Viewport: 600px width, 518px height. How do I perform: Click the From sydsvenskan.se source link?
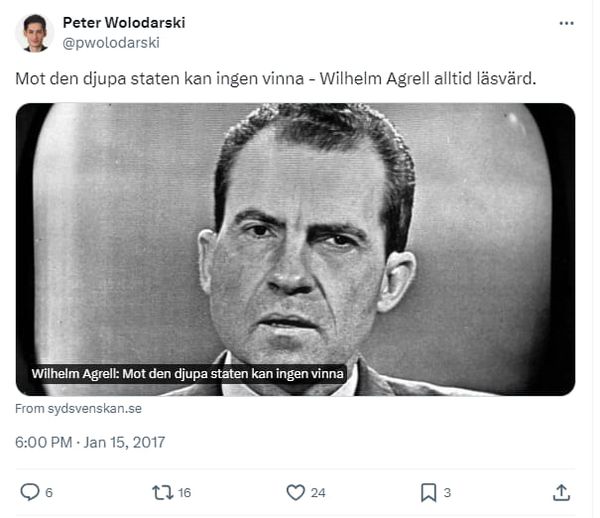click(79, 409)
